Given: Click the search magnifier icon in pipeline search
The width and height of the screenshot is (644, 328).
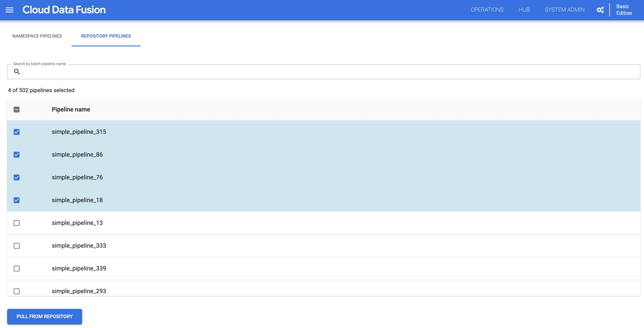Looking at the screenshot, I should 17,71.
